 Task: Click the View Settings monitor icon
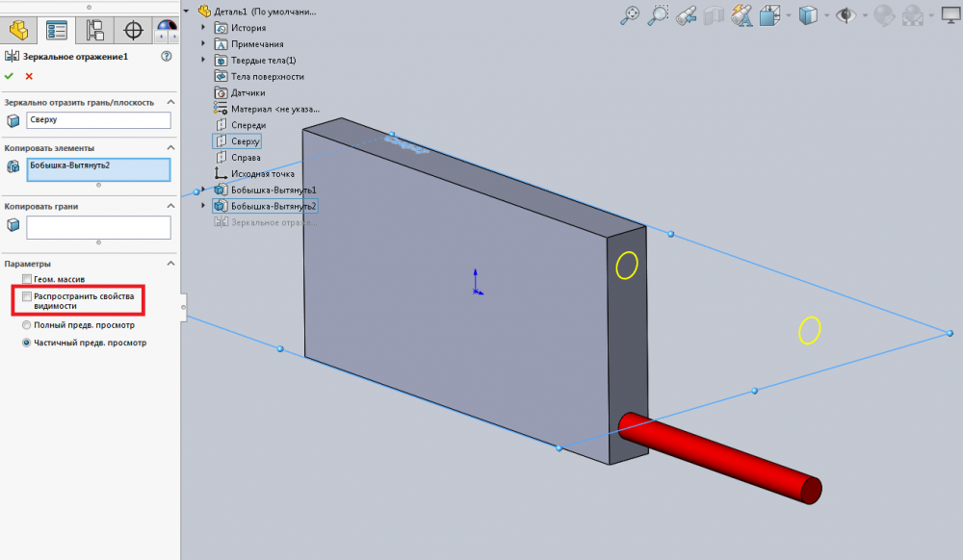[x=950, y=15]
